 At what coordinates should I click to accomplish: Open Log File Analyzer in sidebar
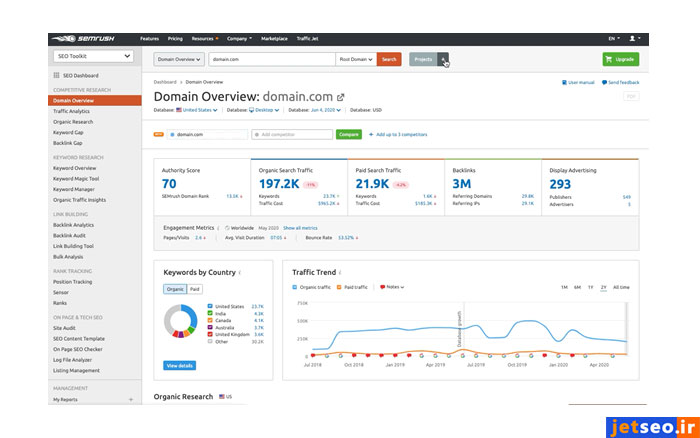point(72,360)
